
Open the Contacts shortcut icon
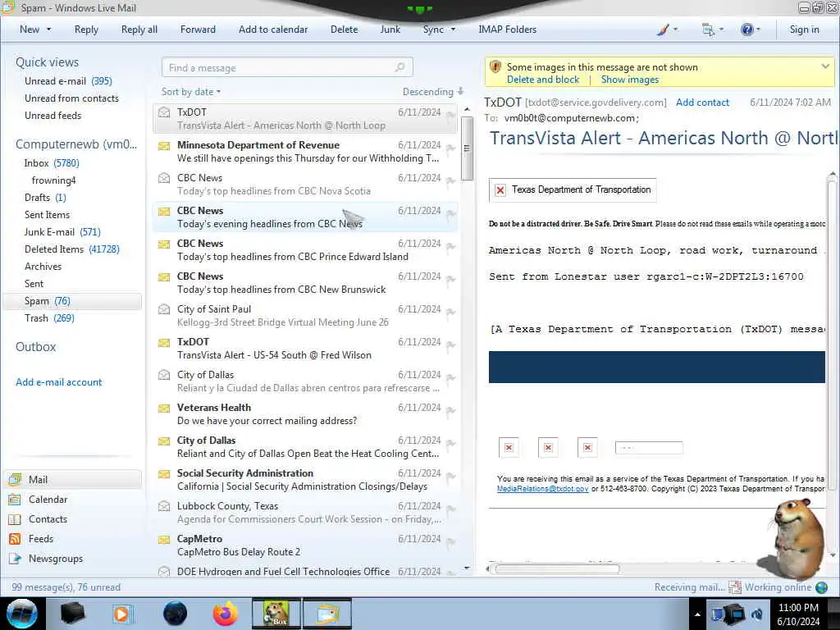coord(15,519)
